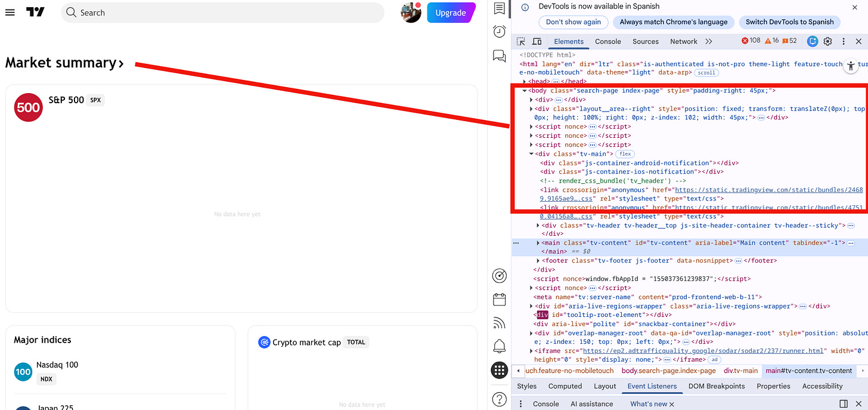Click the warnings count 16
The image size is (868, 410).
(771, 41)
